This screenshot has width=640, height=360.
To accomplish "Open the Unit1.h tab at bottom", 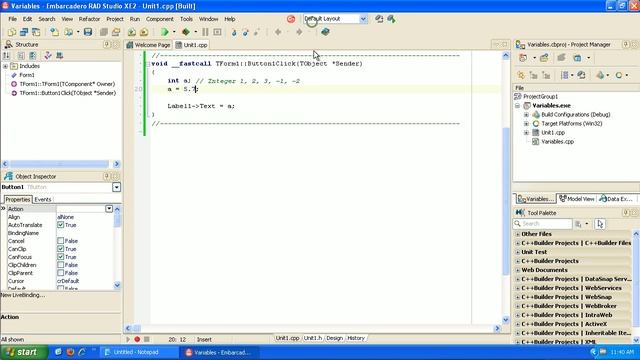I will coord(313,338).
